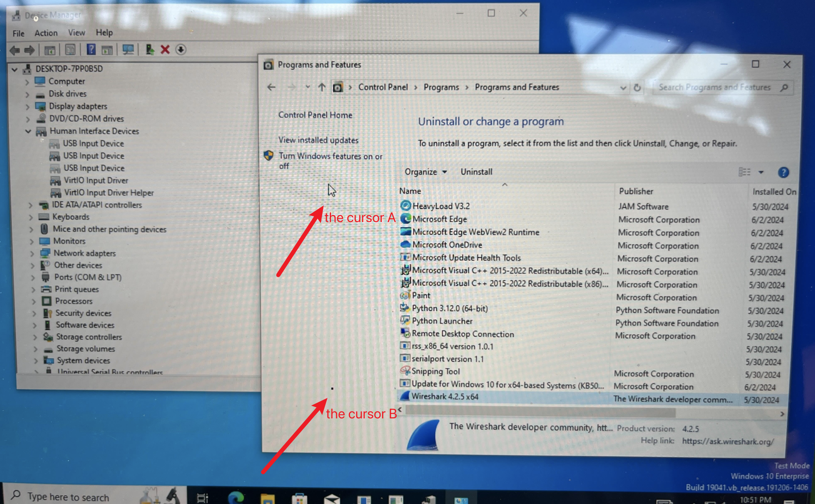Click the blue Help icon in Device Manager toolbar
The height and width of the screenshot is (504, 815).
(91, 50)
